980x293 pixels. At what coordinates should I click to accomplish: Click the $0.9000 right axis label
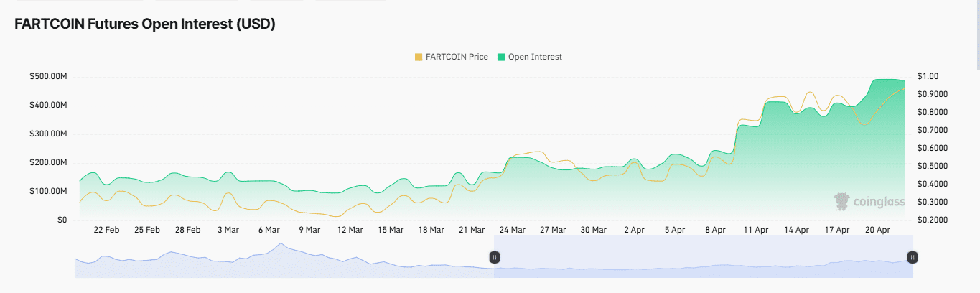coord(933,94)
